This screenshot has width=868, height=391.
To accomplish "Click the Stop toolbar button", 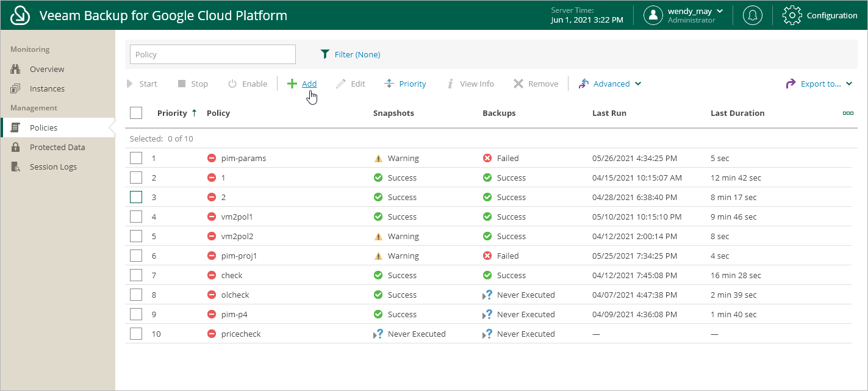I will [193, 84].
